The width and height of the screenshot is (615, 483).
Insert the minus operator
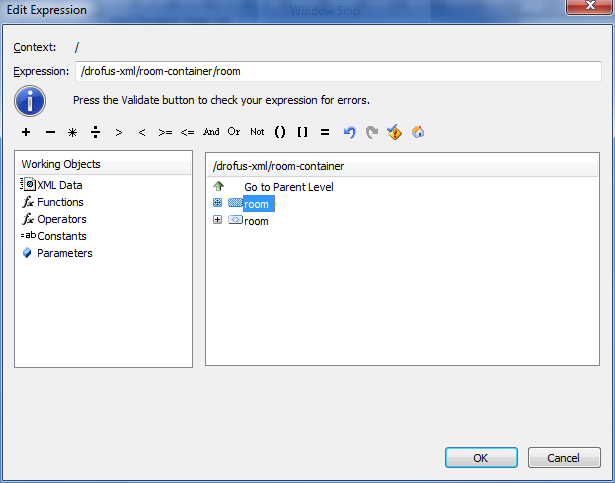[50, 132]
